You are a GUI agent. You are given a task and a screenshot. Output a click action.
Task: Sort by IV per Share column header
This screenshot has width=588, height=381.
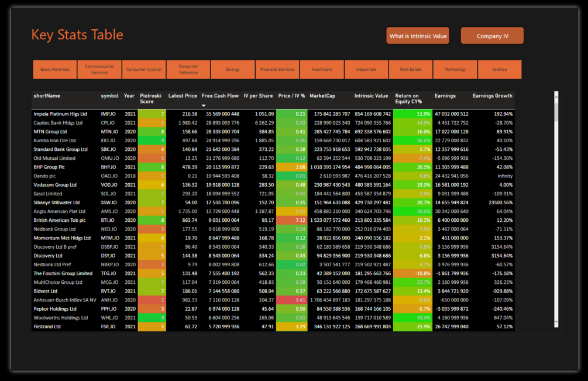pyautogui.click(x=259, y=96)
